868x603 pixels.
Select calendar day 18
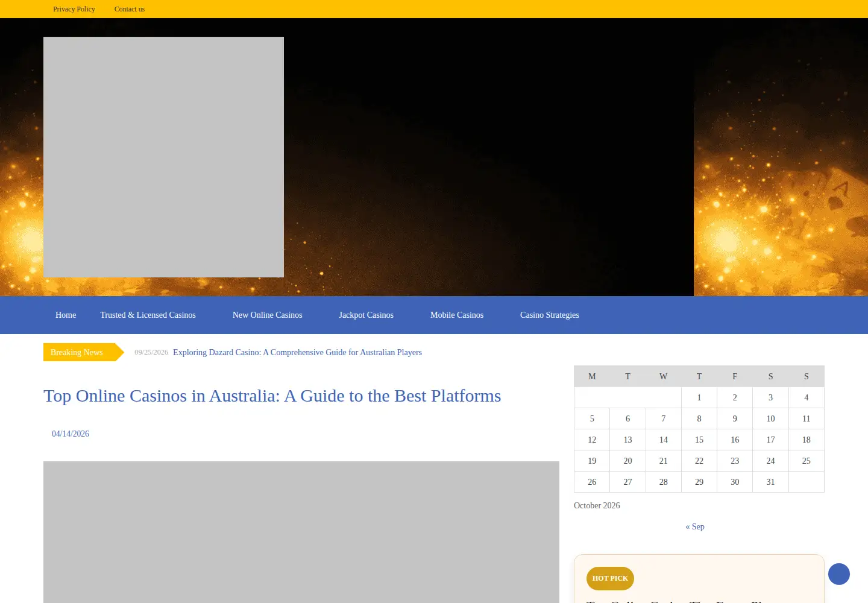[x=807, y=440]
